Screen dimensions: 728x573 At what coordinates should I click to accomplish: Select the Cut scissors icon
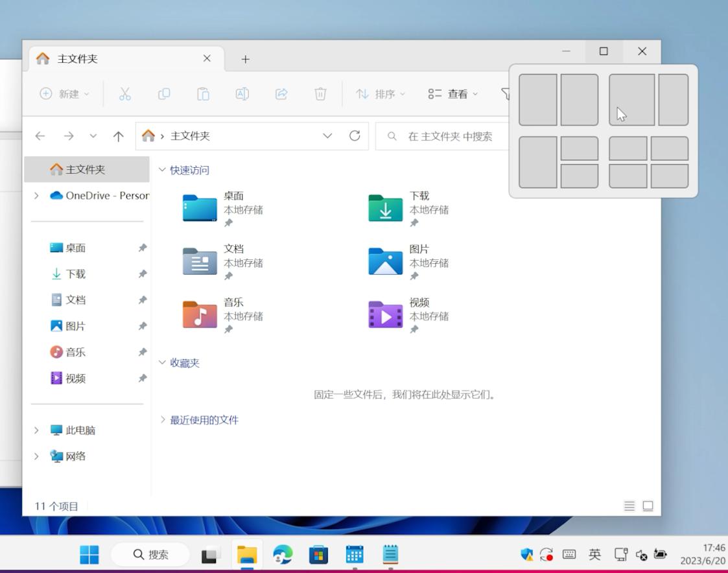125,93
